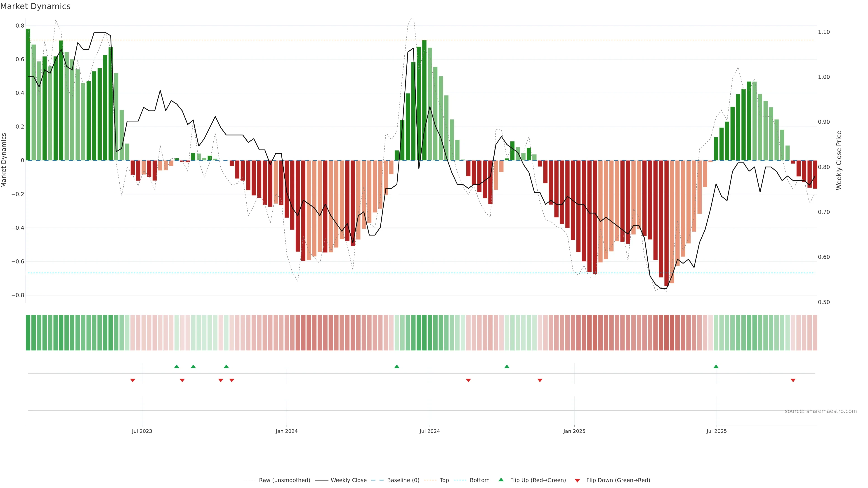Click the Jan 2025 x-axis label

(574, 431)
